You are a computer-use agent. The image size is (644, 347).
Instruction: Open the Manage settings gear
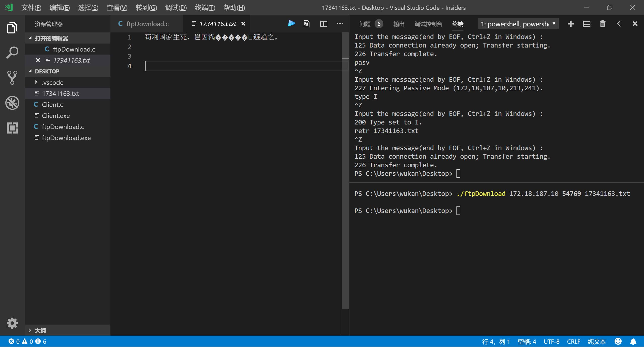pyautogui.click(x=12, y=323)
